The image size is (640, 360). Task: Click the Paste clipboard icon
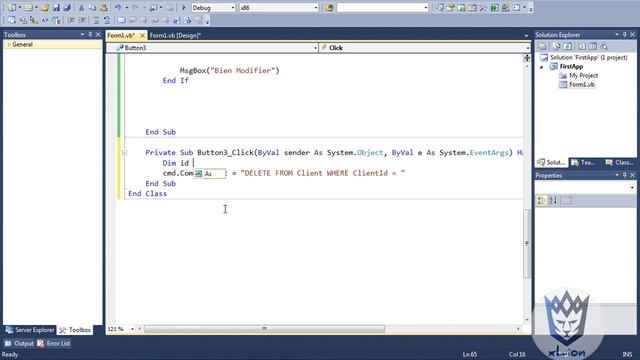[104, 8]
